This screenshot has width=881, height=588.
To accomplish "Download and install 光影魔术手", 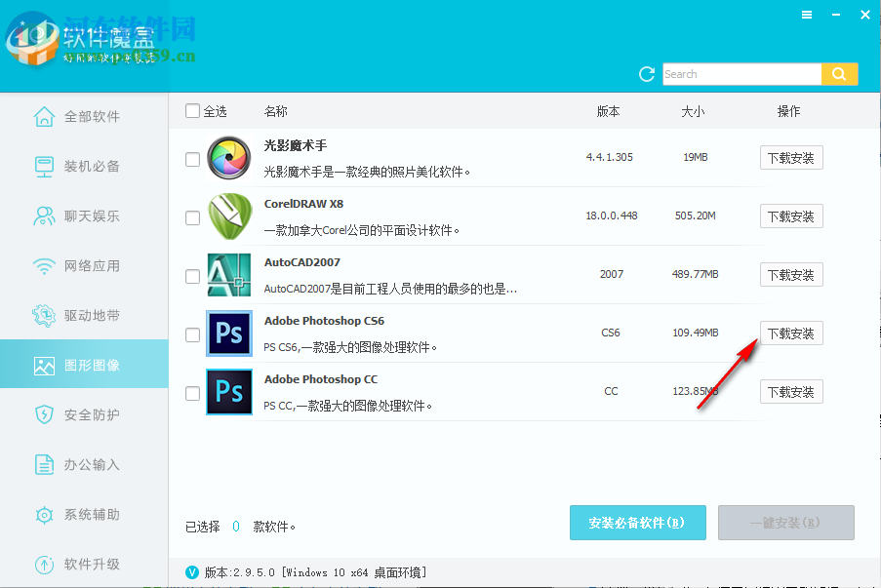I will (790, 158).
